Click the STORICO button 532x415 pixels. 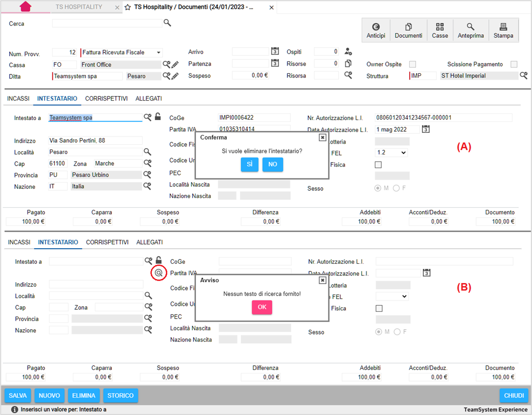(121, 396)
